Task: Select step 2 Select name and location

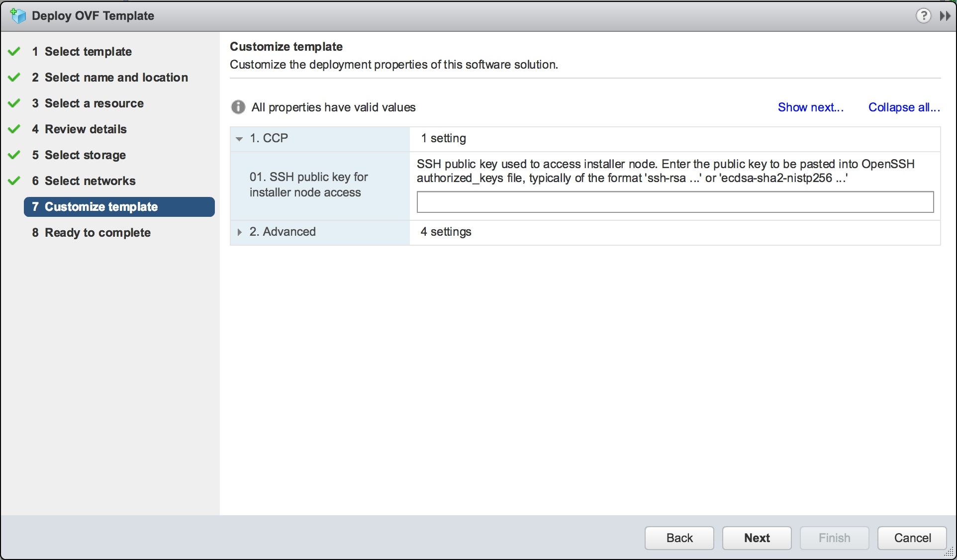Action: 109,77
